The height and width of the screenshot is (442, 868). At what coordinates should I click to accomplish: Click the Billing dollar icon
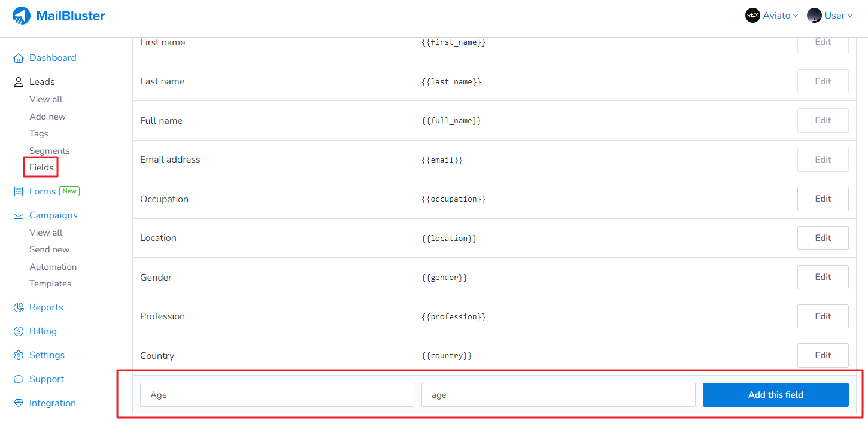19,331
